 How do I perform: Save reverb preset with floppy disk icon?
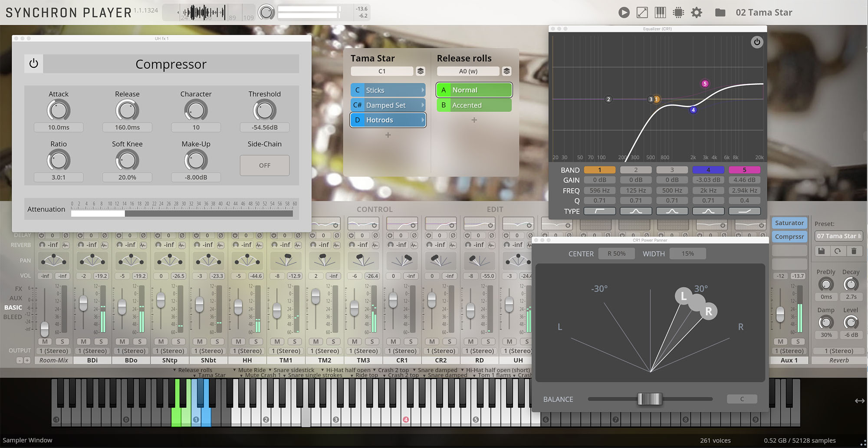click(x=821, y=251)
